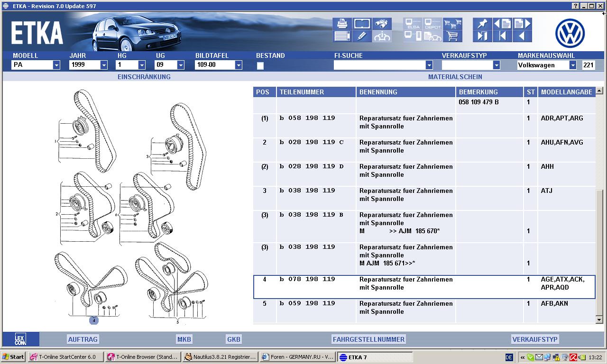Image resolution: width=607 pixels, height=364 pixels.
Task: Switch to the MATERIALSCHEIN tab
Action: click(x=455, y=77)
